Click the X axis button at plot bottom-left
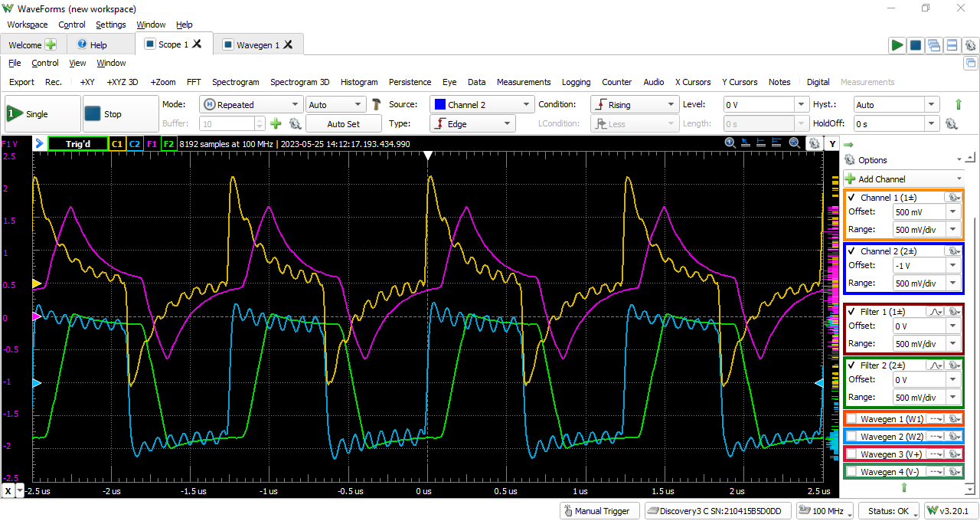 [x=8, y=490]
